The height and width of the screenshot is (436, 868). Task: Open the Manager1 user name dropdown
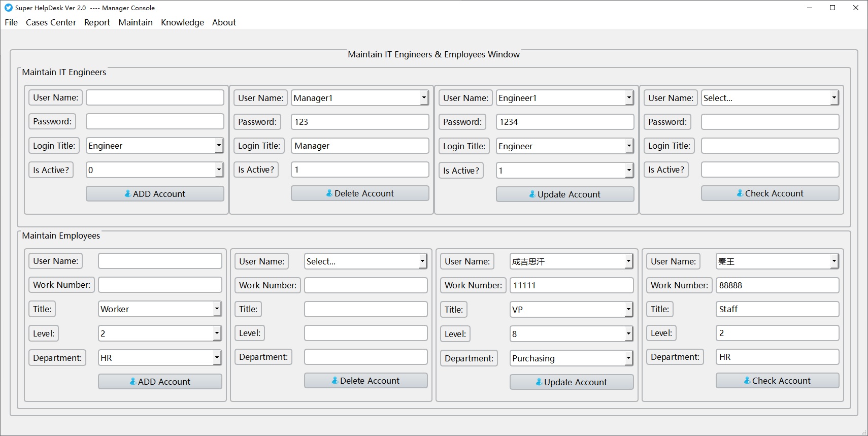(x=424, y=98)
